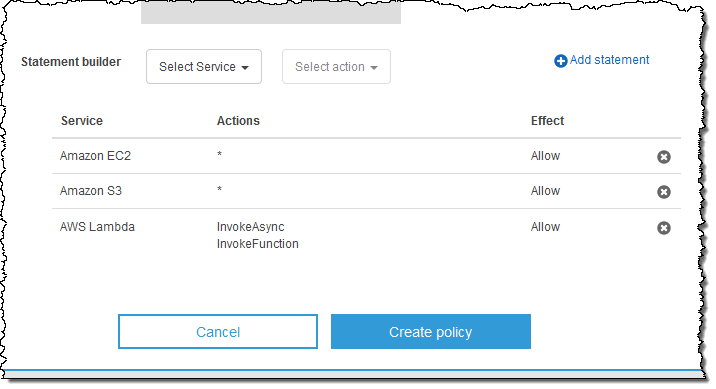The height and width of the screenshot is (389, 716).
Task: Select the Amazon EC2 service row
Action: (x=366, y=156)
